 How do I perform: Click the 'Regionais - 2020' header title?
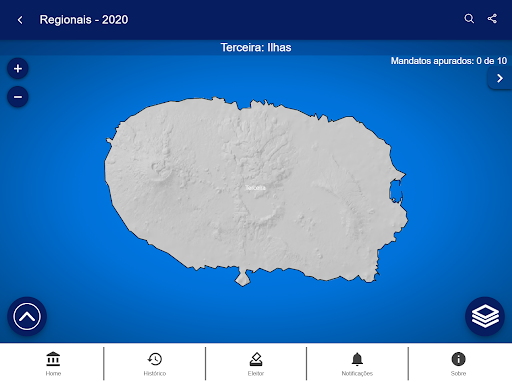tap(84, 20)
